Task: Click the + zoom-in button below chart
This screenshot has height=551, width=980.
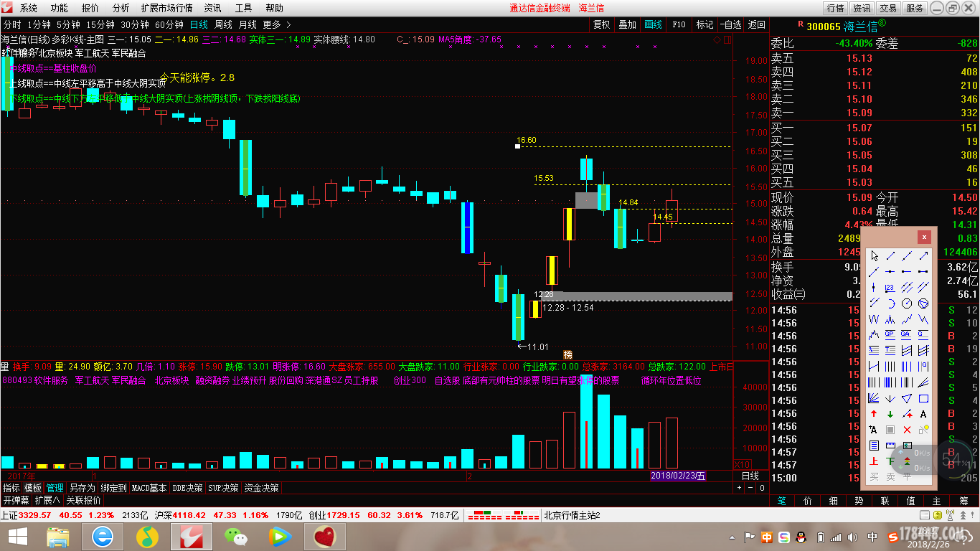Action: (x=740, y=488)
